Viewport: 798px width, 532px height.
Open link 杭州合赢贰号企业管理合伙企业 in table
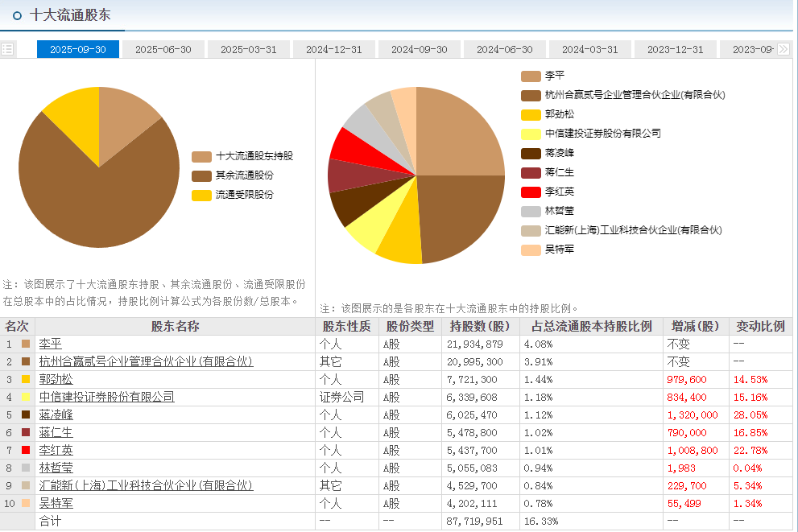[x=146, y=361]
